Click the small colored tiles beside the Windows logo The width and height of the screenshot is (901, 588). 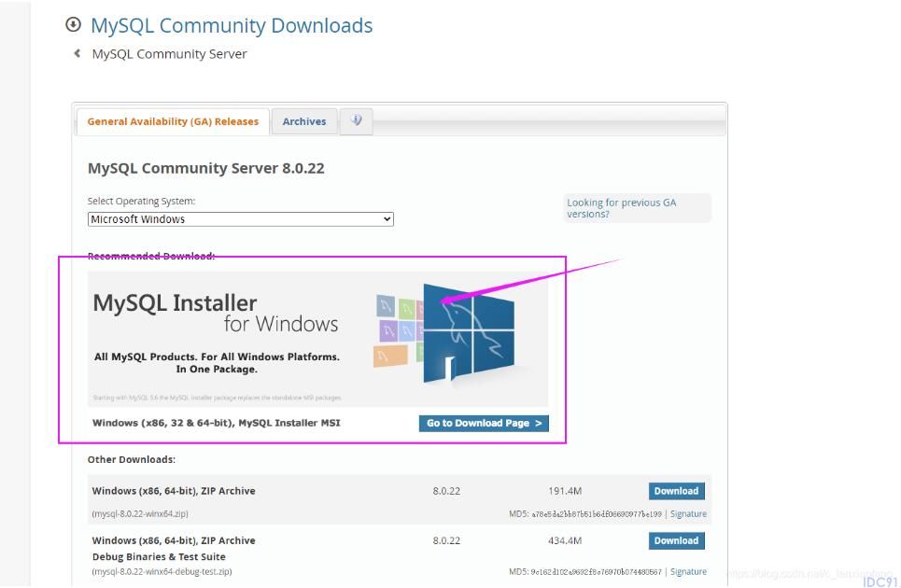[x=399, y=330]
